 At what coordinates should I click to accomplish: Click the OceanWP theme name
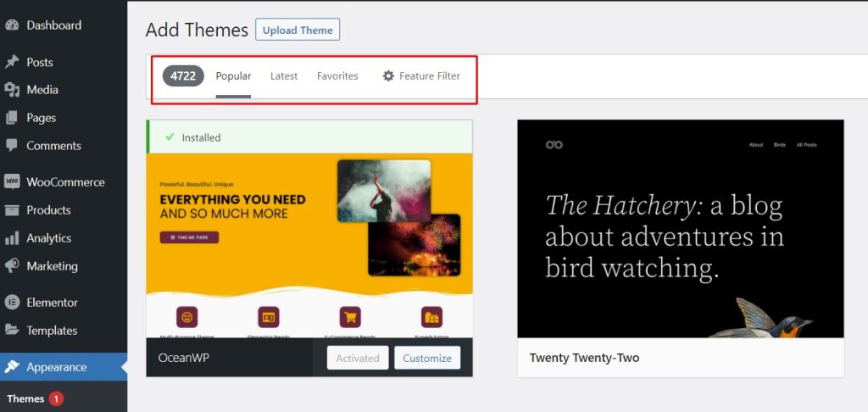point(184,358)
